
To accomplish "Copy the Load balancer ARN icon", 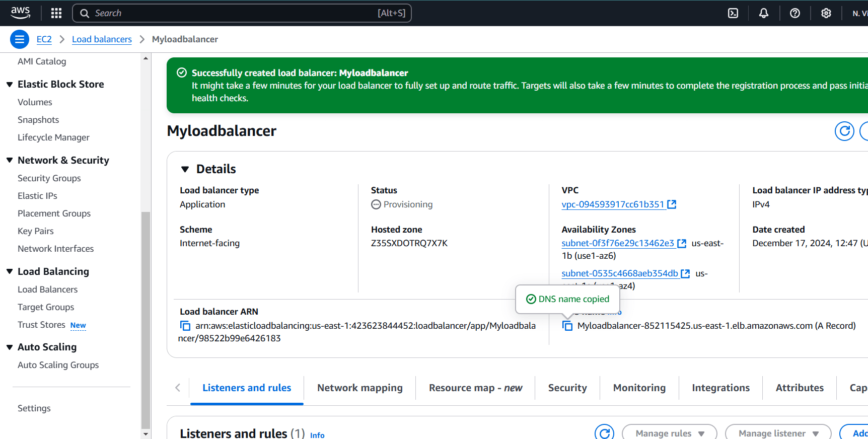I will point(185,326).
